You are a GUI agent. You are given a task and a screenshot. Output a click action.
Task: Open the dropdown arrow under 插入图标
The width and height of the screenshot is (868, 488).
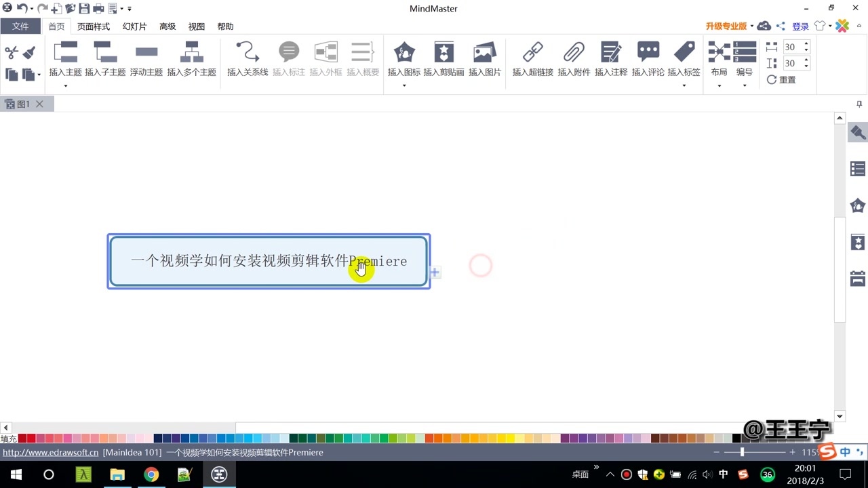pyautogui.click(x=404, y=86)
